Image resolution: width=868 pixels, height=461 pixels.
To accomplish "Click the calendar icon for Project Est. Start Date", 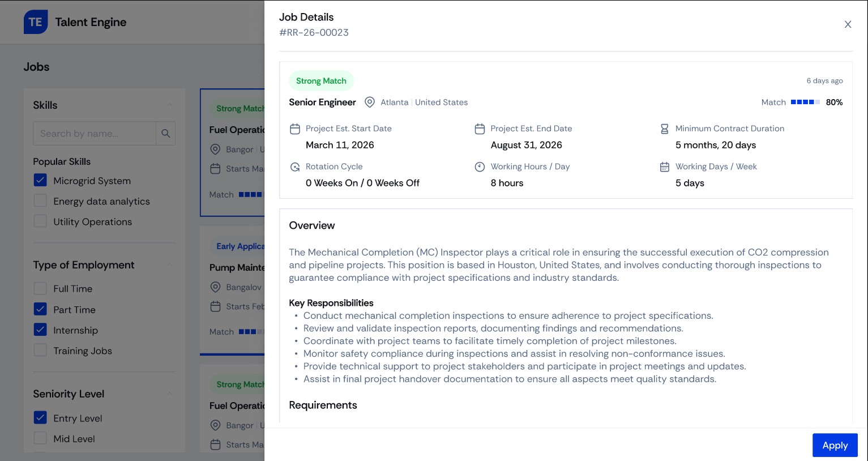I will point(295,129).
